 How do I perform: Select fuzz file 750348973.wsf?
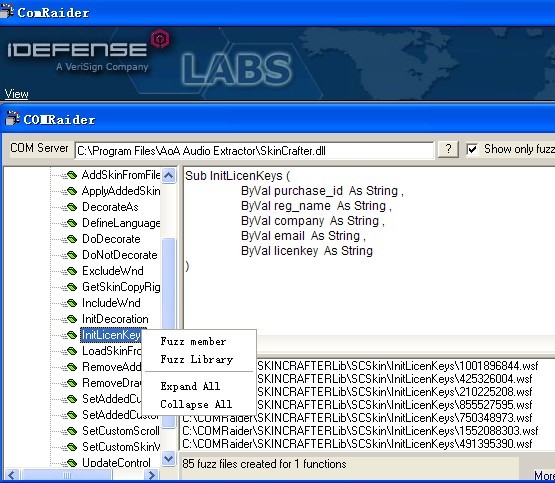click(x=357, y=418)
